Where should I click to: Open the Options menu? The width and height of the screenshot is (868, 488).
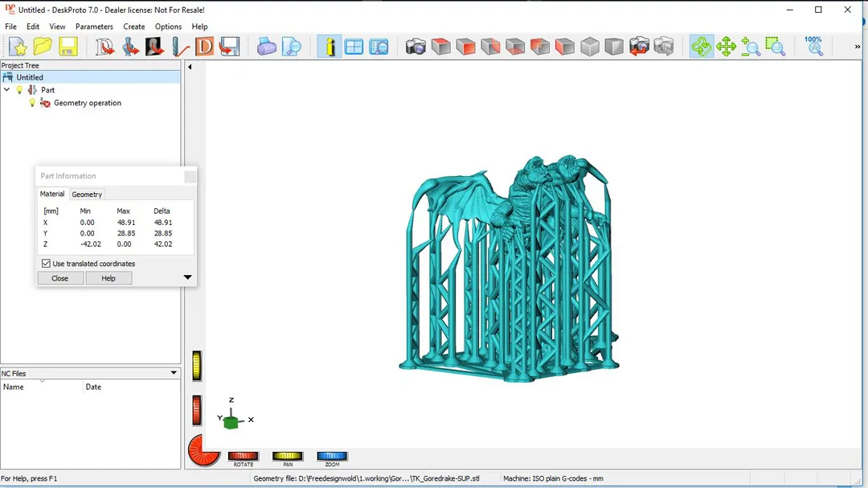tap(168, 27)
